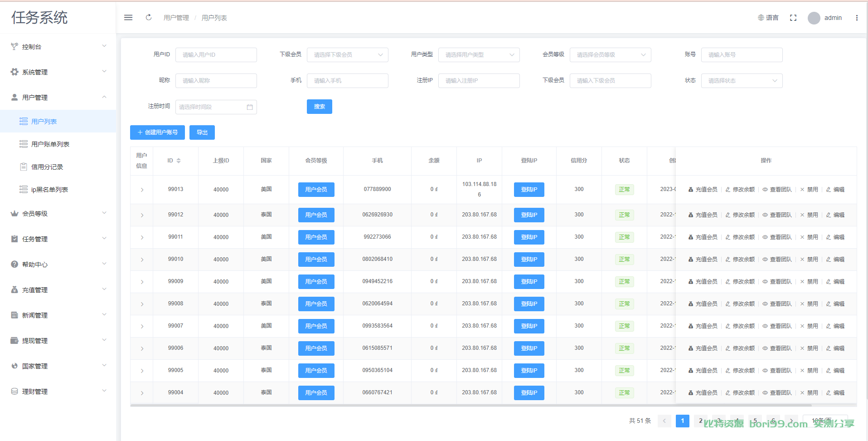The width and height of the screenshot is (868, 441).
Task: Click 创建用户账号 button
Action: tap(157, 132)
